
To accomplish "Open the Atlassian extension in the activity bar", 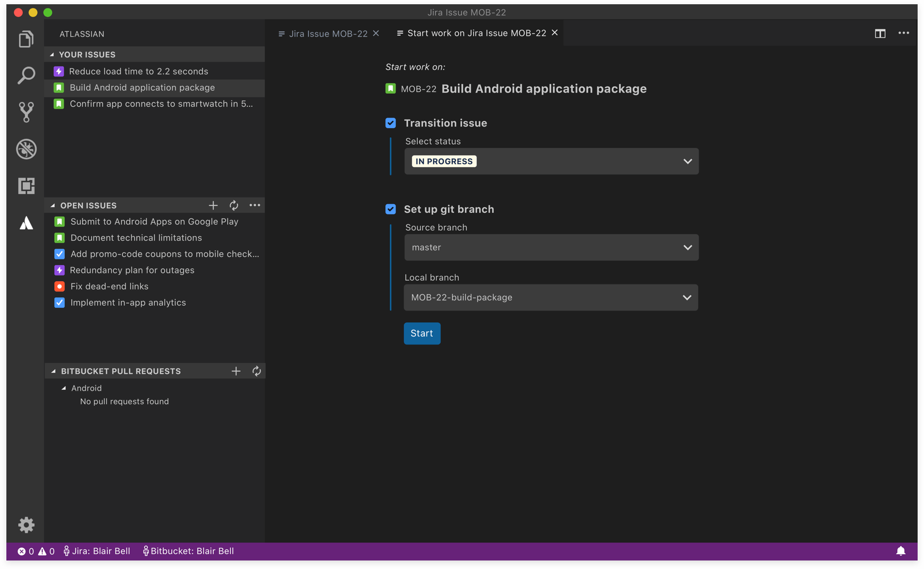I will [26, 223].
